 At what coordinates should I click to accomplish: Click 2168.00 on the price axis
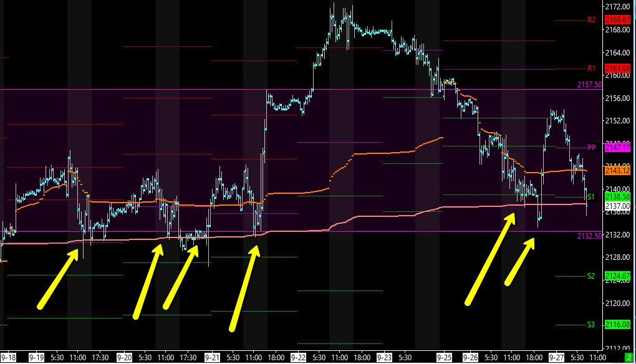[x=617, y=29]
